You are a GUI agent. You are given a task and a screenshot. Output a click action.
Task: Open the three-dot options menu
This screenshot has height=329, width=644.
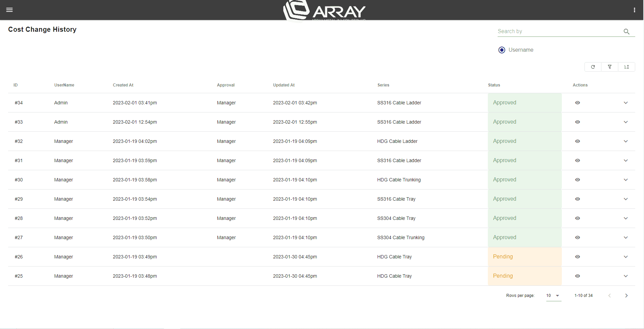pyautogui.click(x=635, y=10)
